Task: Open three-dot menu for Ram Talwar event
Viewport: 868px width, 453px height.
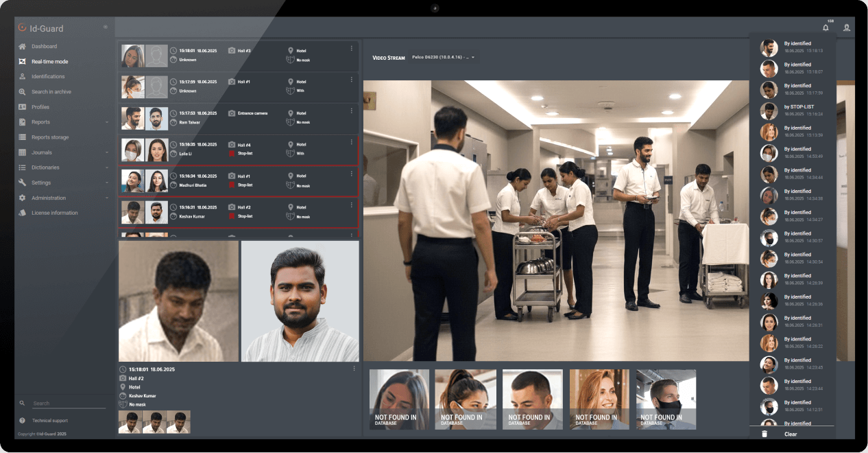Action: [x=352, y=111]
